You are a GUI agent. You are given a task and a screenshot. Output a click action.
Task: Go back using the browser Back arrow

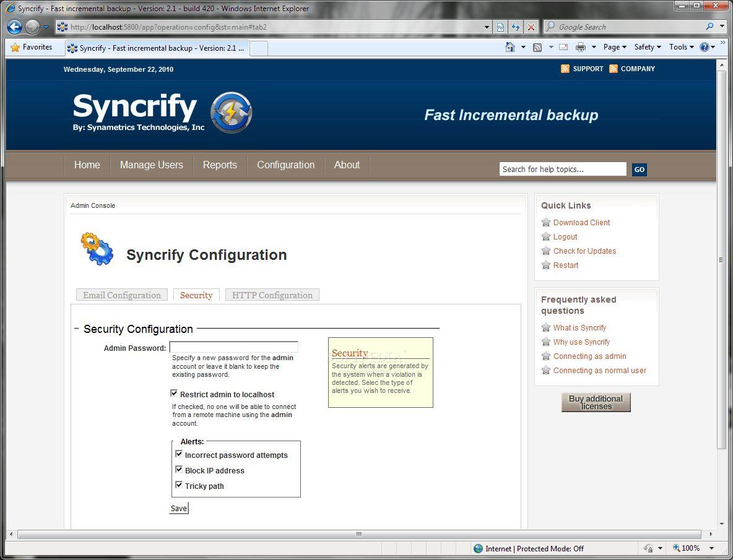pyautogui.click(x=14, y=27)
